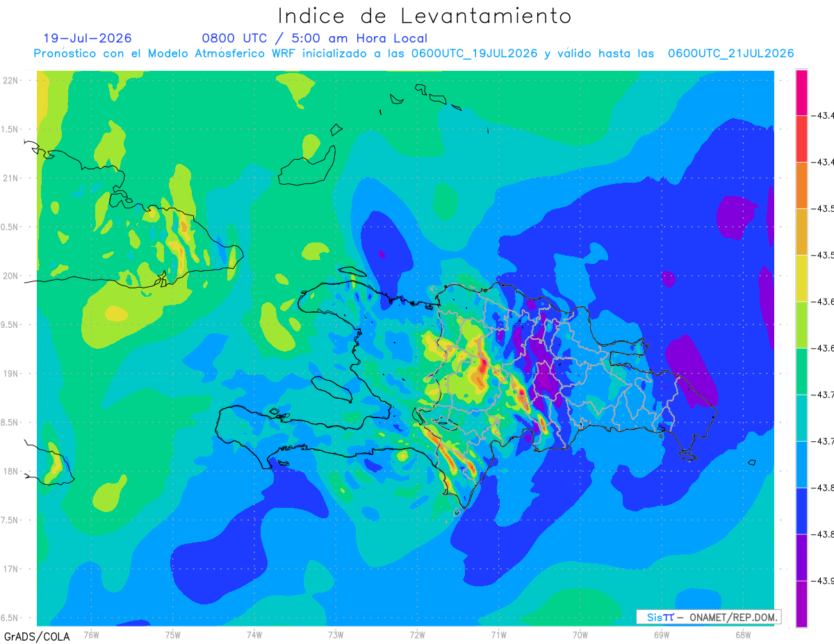Click the pink-magenta swatch atop the color bar
Screen dimensions: 834x644
click(x=801, y=92)
